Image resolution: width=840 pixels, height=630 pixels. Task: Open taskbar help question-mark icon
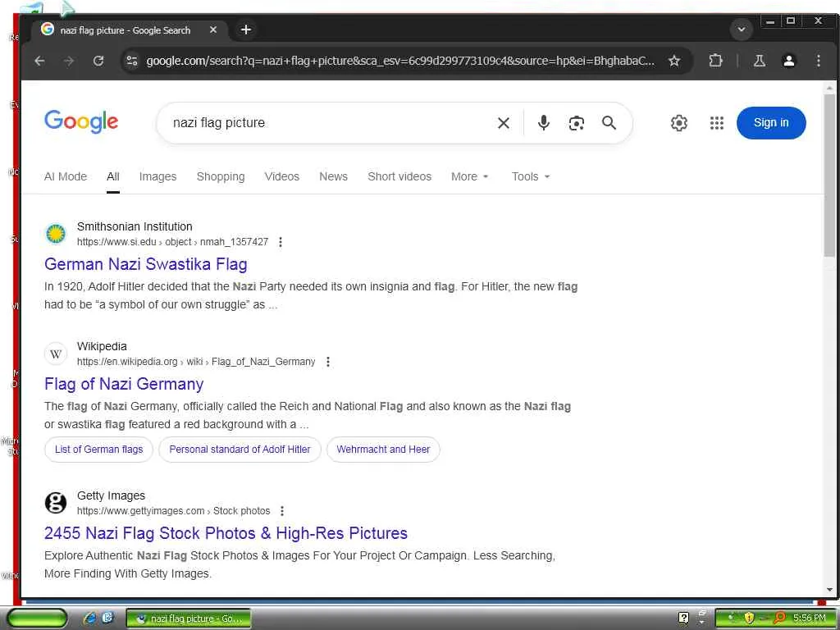(683, 619)
